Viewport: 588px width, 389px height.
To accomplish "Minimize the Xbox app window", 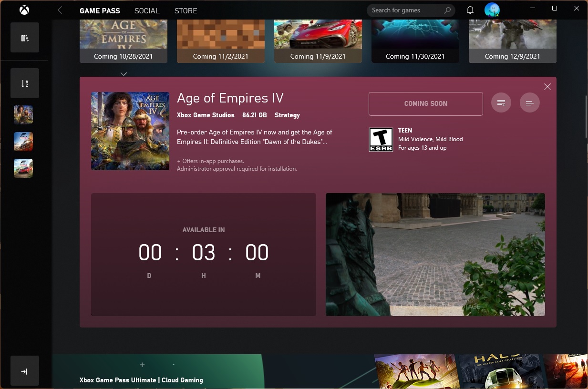I will pyautogui.click(x=533, y=8).
